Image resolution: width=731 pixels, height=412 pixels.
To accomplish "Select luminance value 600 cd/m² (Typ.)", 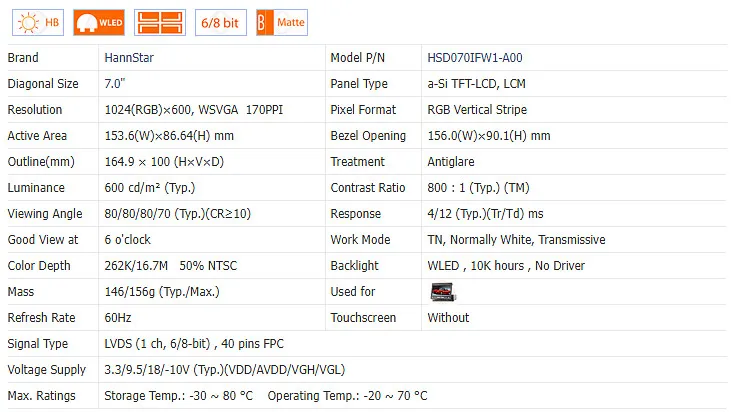I will click(x=150, y=188).
